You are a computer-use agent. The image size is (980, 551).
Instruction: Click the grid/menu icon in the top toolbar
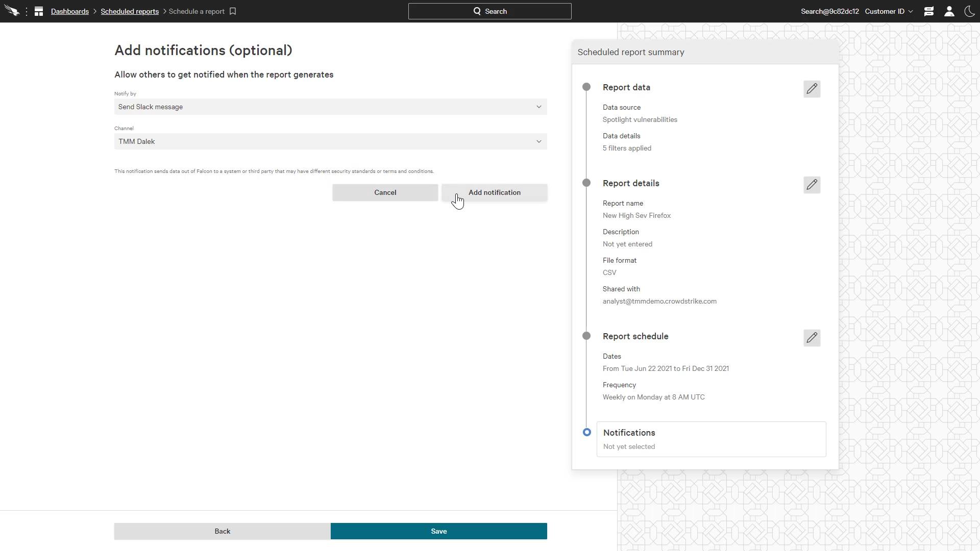click(x=38, y=11)
